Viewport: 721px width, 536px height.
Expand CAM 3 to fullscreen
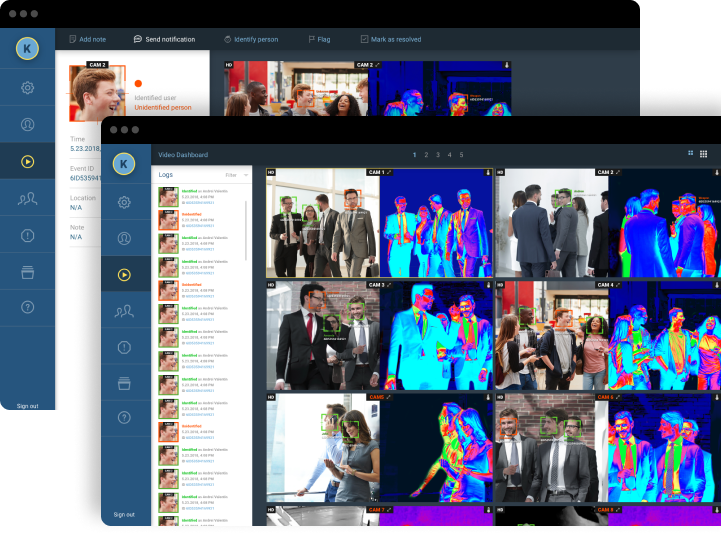[x=389, y=285]
